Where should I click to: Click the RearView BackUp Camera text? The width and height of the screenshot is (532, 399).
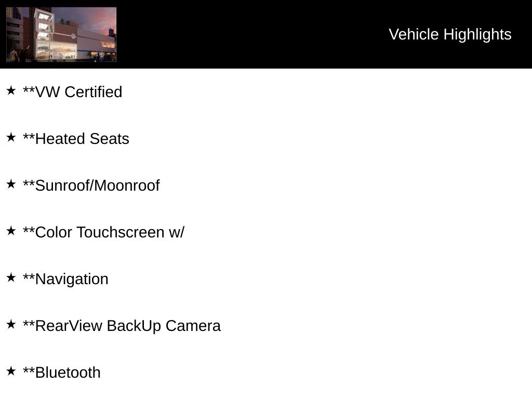pyautogui.click(x=122, y=326)
